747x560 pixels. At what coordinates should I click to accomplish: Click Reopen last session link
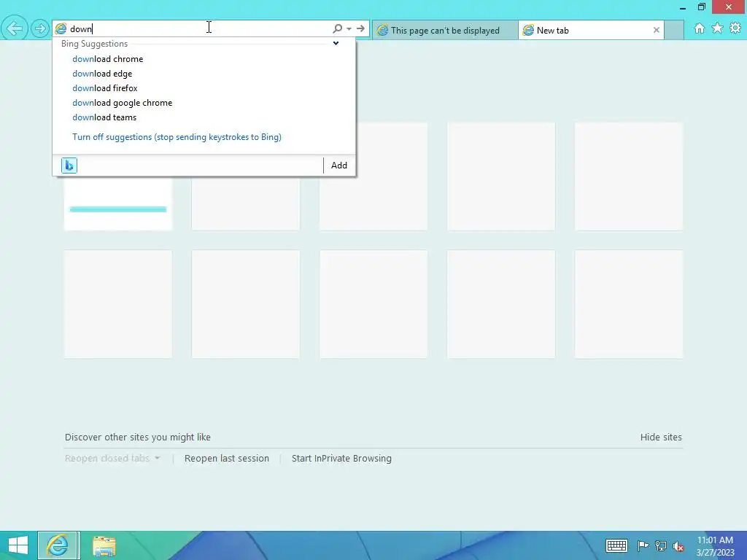point(227,458)
